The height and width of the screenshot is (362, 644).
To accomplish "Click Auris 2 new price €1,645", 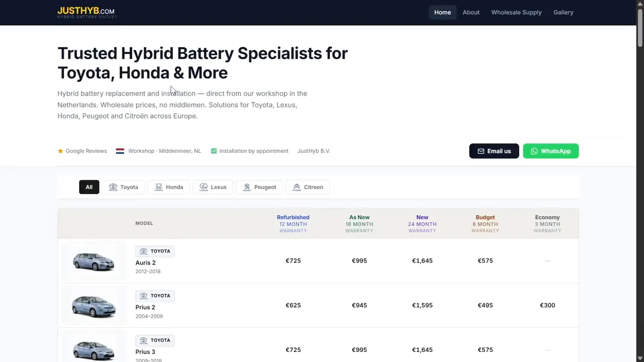I will pos(422,260).
